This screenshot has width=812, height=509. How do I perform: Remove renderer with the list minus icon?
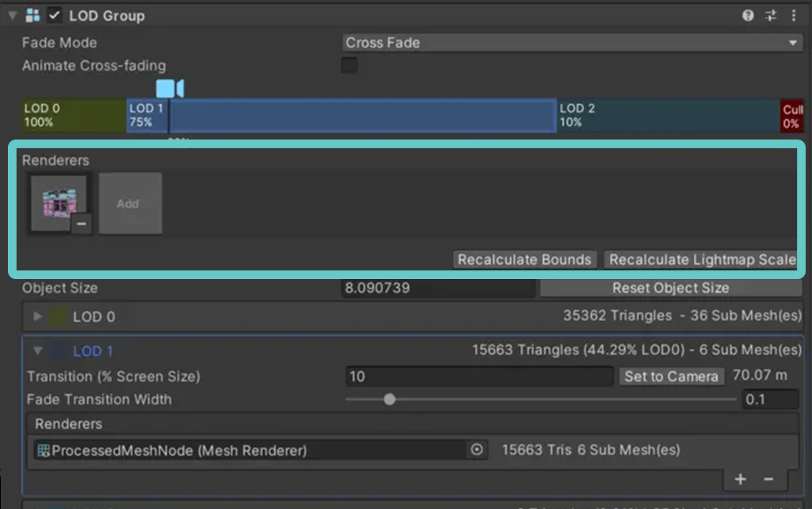click(768, 479)
